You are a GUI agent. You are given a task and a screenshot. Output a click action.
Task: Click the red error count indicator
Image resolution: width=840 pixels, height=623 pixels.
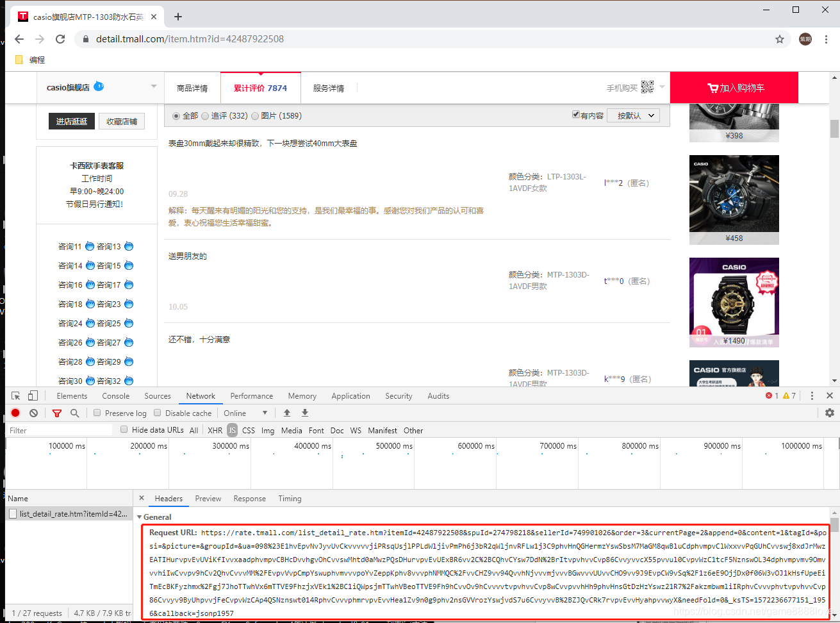[x=772, y=396]
